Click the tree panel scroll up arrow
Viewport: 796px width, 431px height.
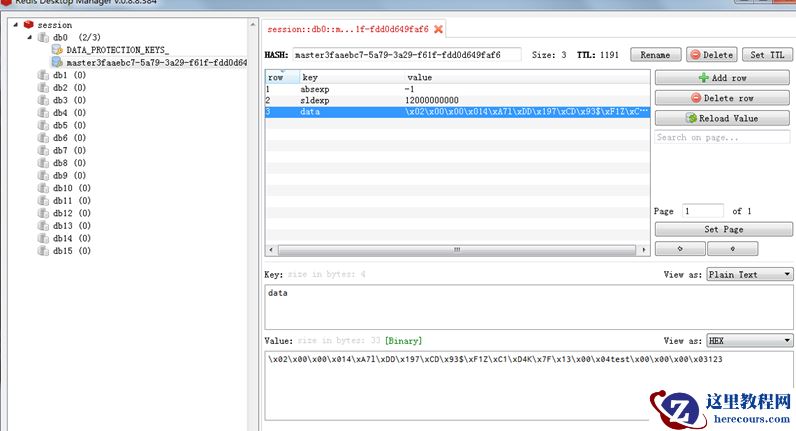pyautogui.click(x=253, y=24)
